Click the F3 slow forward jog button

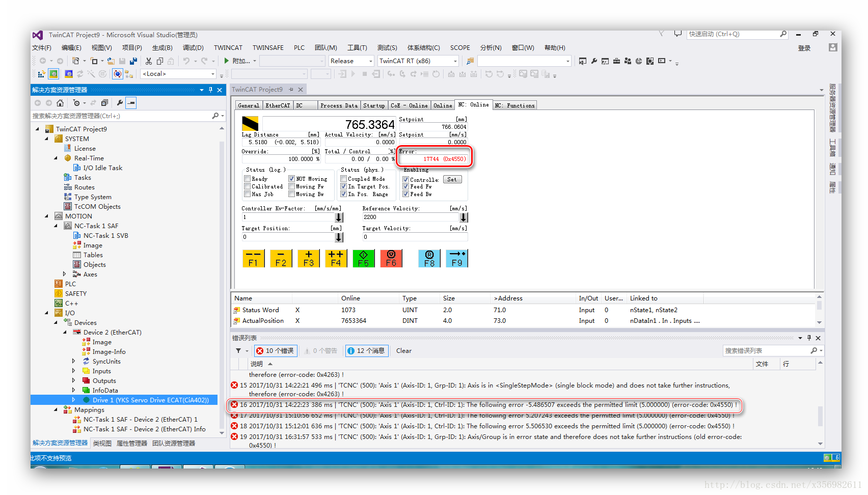point(308,259)
